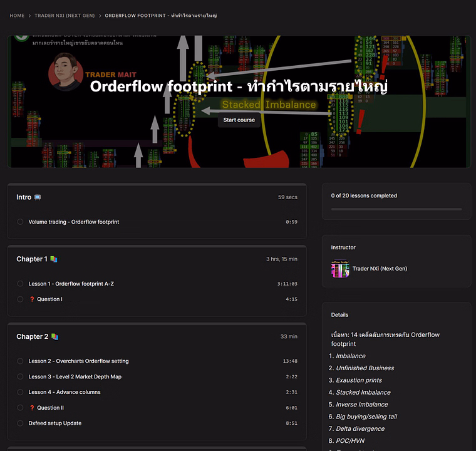Viewport: 476px width, 451px height.
Task: Click Details item 6. Big buying/selling tail
Action: coord(363,417)
